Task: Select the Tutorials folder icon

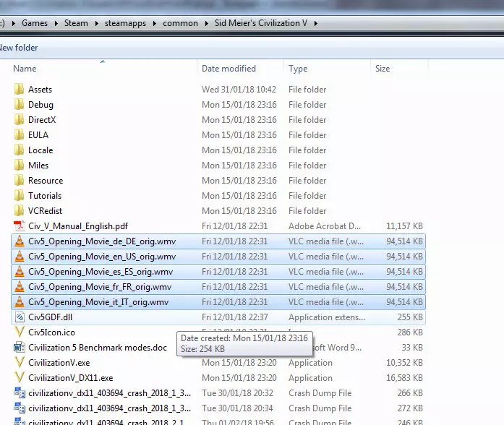Action: (20, 195)
